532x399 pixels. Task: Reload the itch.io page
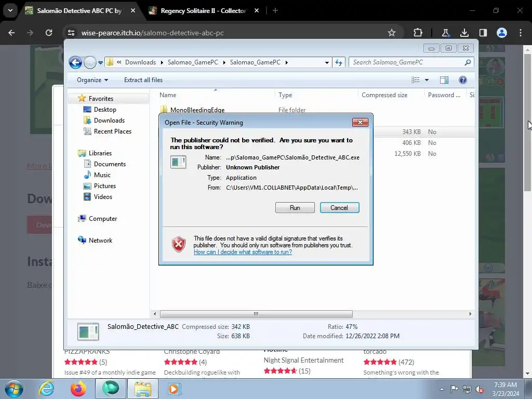click(49, 33)
